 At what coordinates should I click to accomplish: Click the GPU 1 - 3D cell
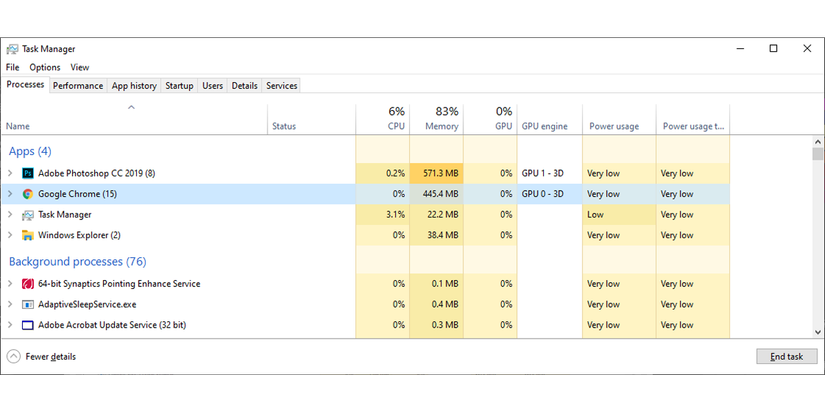click(550, 173)
